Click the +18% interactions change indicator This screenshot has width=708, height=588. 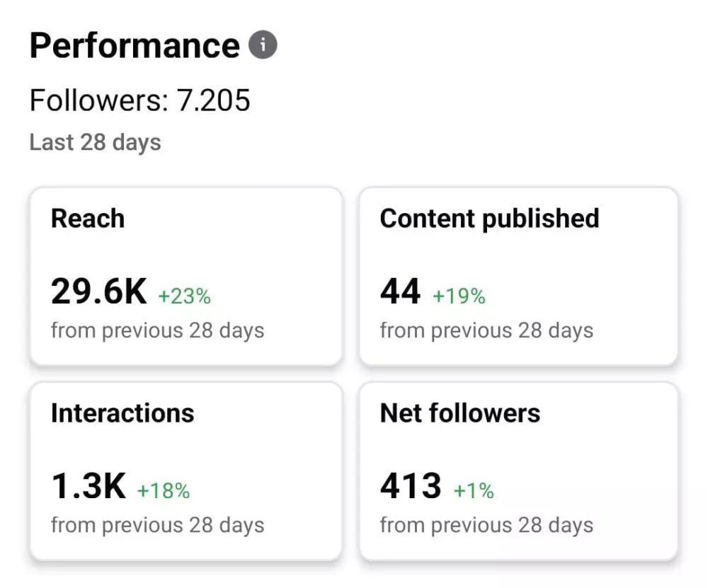163,491
